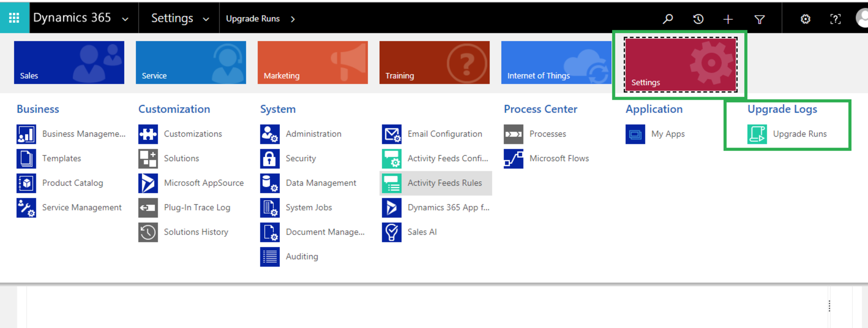Open Microsoft Flows under Process Center
The height and width of the screenshot is (328, 868).
pos(559,159)
